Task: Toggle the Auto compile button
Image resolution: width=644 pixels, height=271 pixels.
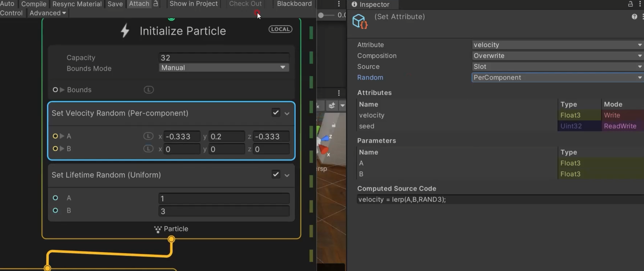Action: coord(7,4)
